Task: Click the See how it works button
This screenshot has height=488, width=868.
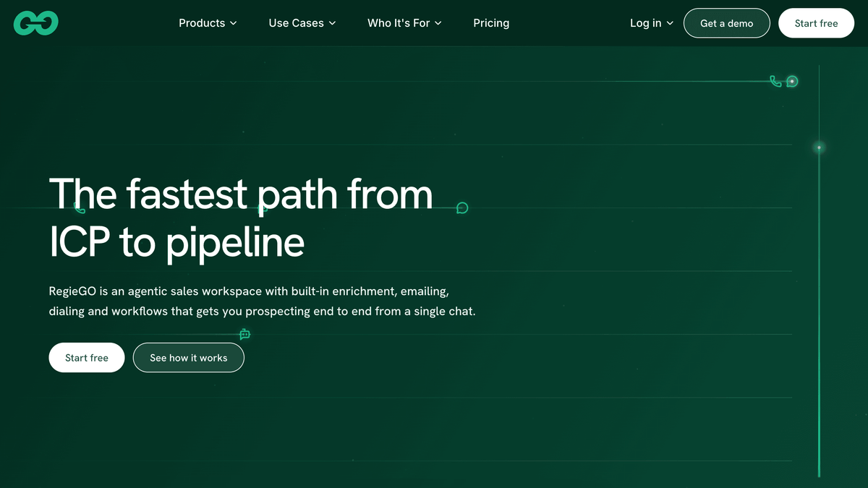Action: click(x=189, y=358)
